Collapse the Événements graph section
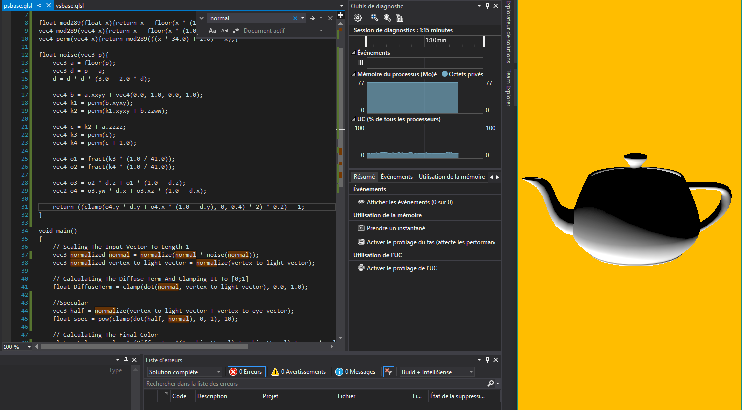Image resolution: width=742 pixels, height=410 pixels. coord(353,53)
